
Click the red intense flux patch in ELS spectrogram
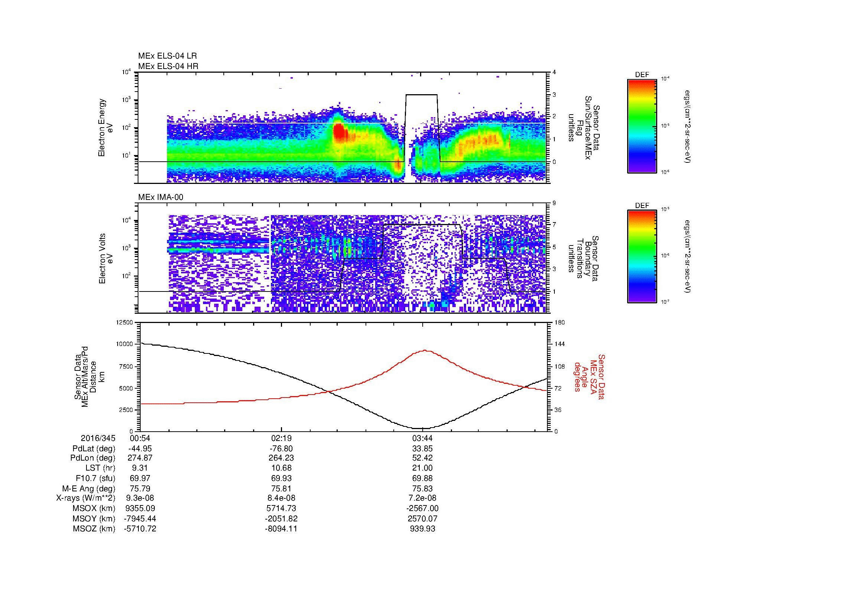coord(339,132)
